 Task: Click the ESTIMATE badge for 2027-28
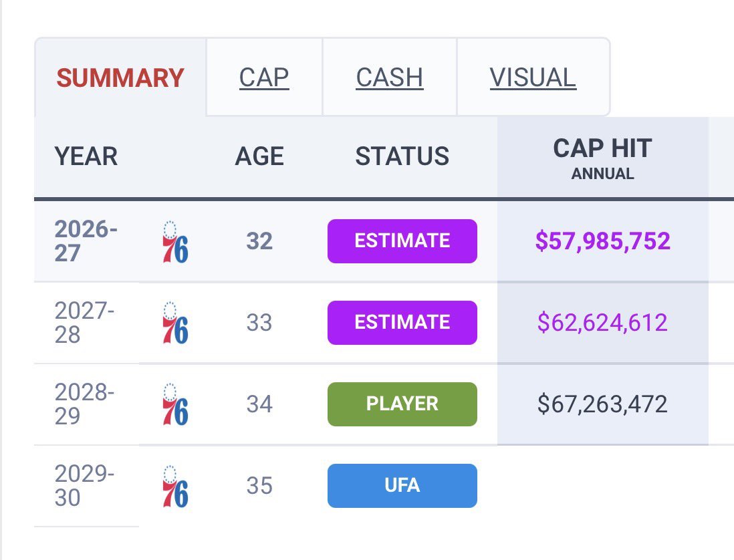click(402, 322)
